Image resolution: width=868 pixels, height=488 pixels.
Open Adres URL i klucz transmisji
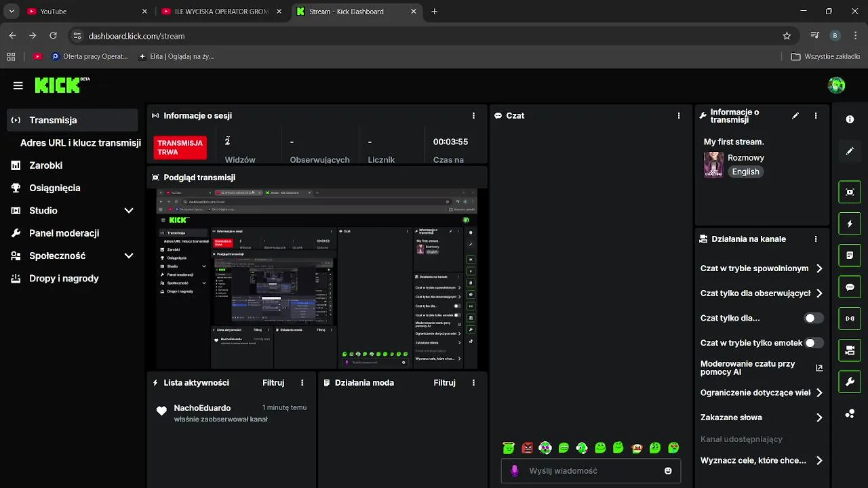[x=81, y=143]
